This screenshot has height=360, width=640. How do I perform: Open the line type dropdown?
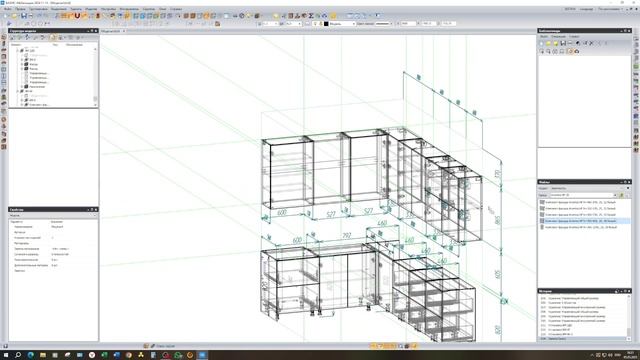[x=384, y=24]
